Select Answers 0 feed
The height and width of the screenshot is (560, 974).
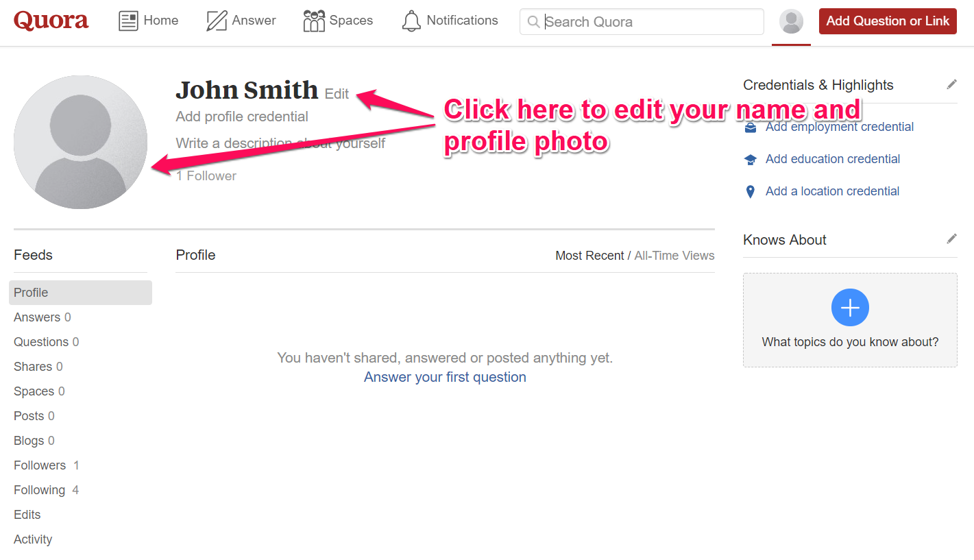(42, 317)
